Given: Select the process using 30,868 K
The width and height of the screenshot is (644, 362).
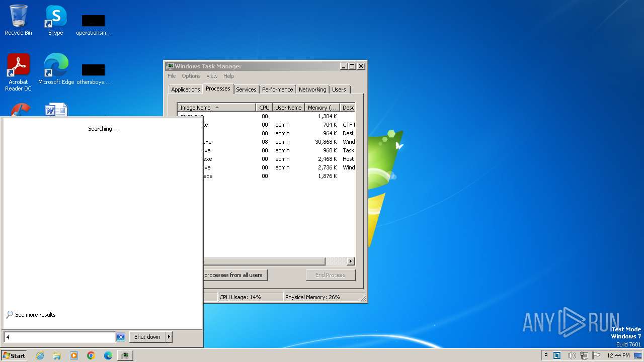Looking at the screenshot, I should pos(279,142).
